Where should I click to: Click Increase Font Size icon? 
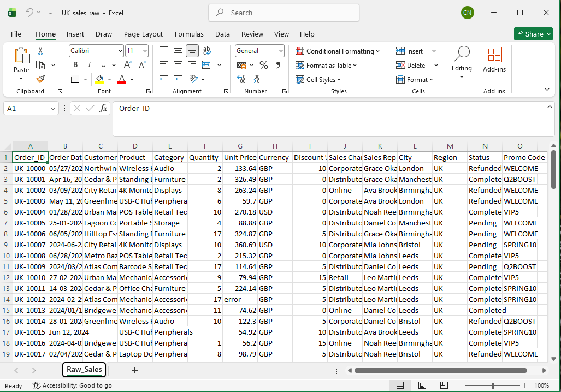coord(128,65)
